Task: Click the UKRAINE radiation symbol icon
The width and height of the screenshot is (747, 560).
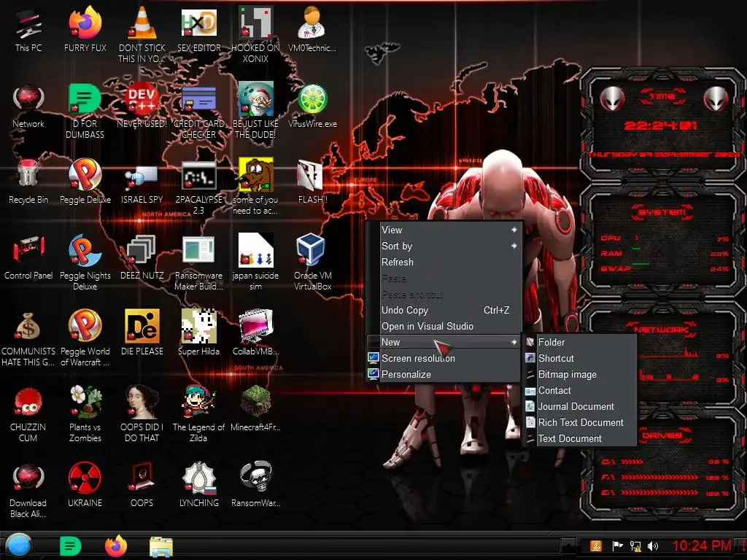Action: tap(85, 484)
